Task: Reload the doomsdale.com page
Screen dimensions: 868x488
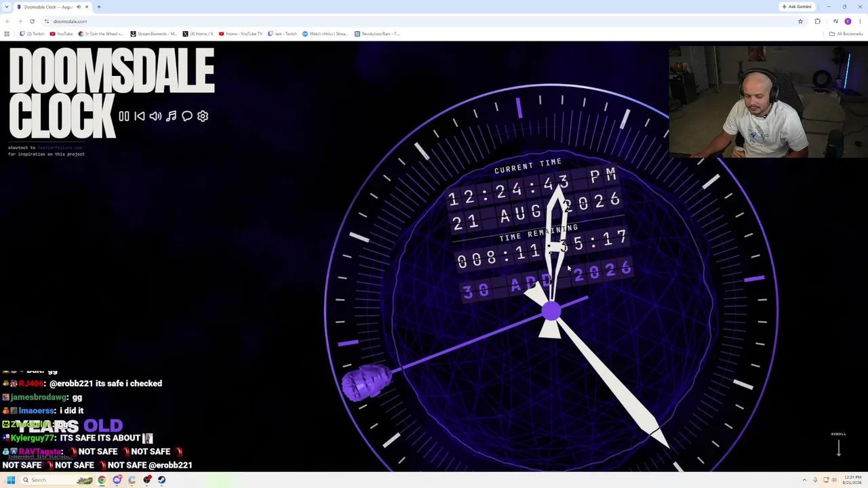Action: coord(32,21)
